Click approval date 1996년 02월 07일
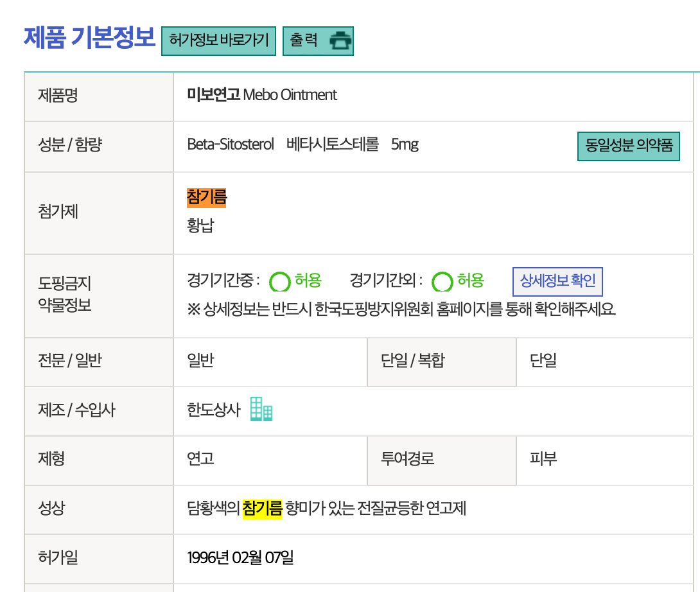 point(240,557)
